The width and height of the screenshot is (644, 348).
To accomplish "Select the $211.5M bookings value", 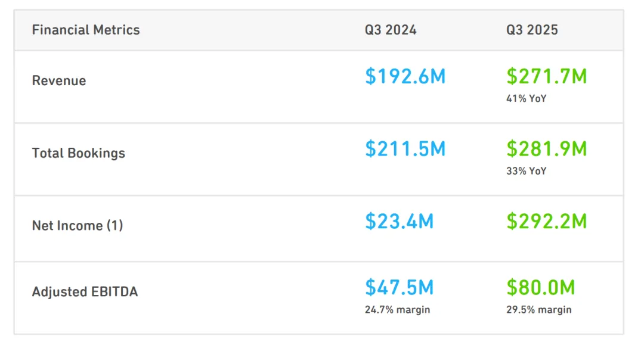I will pyautogui.click(x=405, y=148).
